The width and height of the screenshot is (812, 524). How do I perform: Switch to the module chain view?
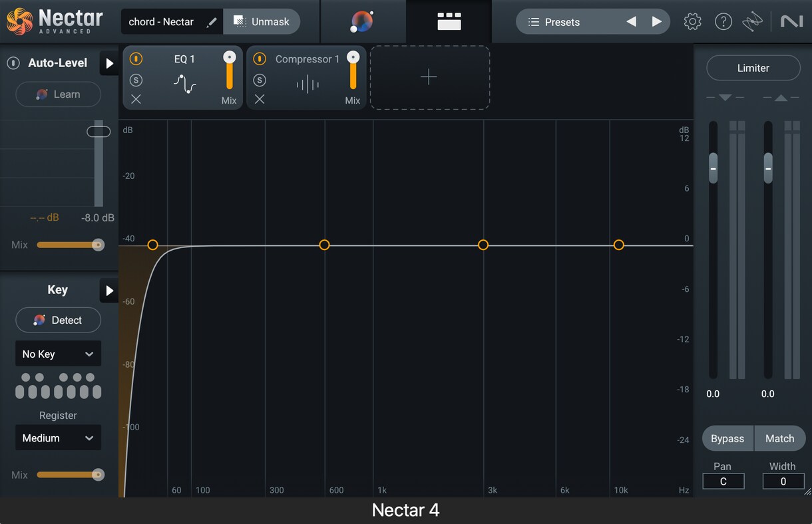(x=449, y=22)
